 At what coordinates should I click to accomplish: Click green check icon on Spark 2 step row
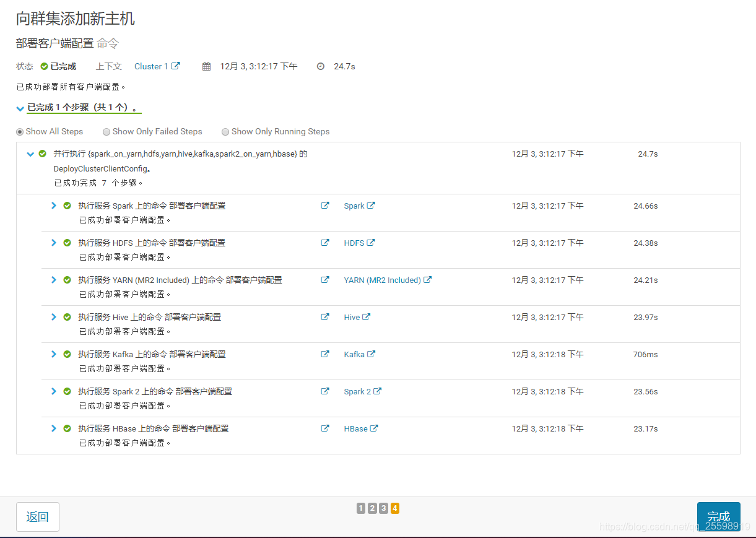pos(67,391)
